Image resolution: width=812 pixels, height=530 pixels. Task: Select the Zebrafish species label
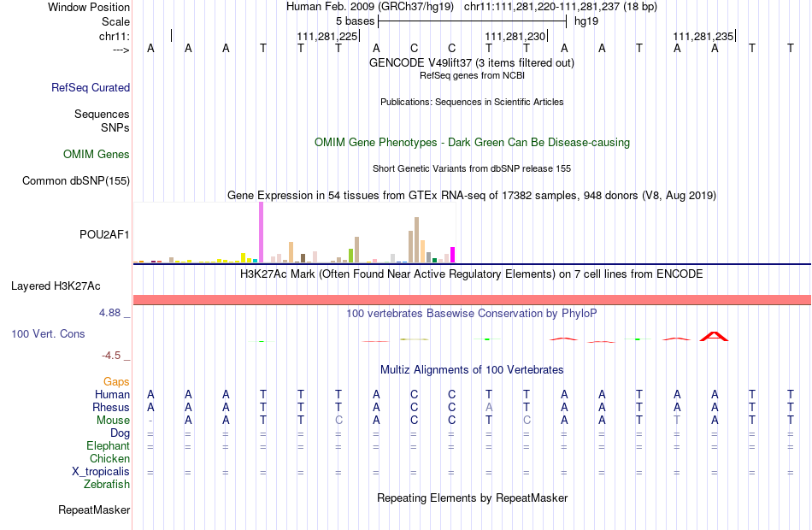[107, 485]
